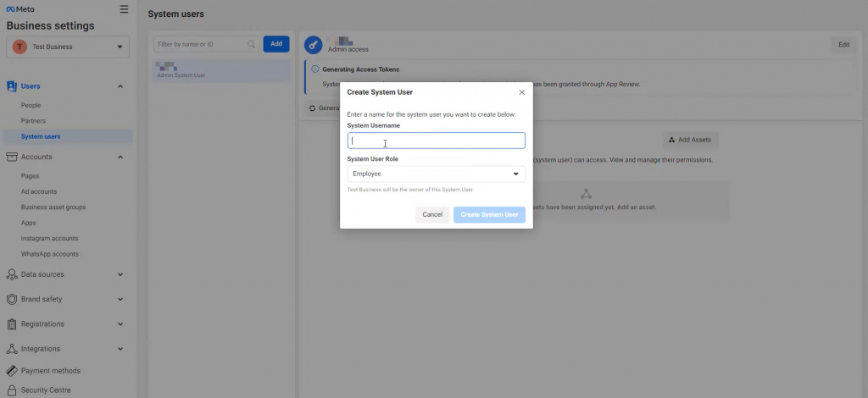Open Apps under Accounts
The image size is (868, 398).
[28, 223]
